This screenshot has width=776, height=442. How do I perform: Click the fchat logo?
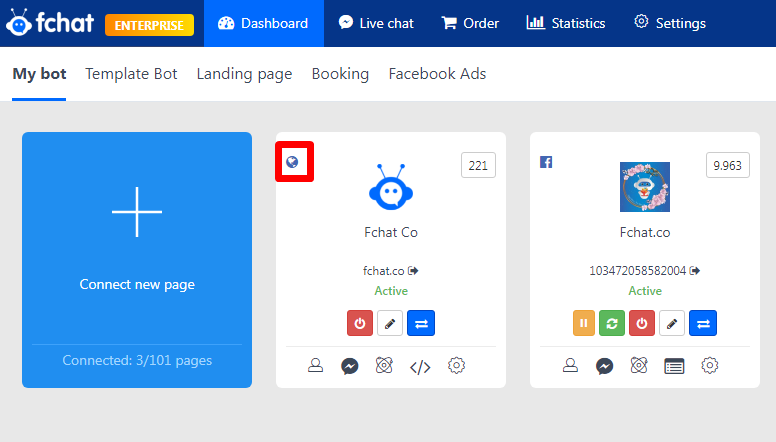tap(50, 22)
